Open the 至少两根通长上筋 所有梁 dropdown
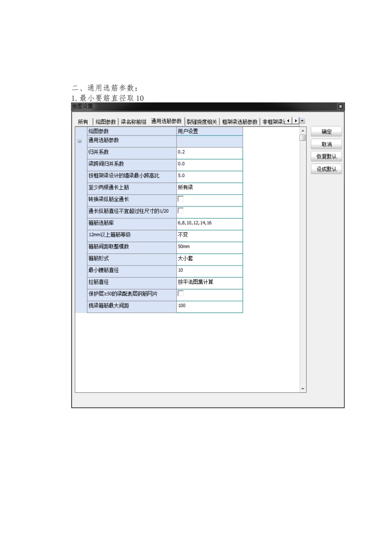 tap(210, 188)
